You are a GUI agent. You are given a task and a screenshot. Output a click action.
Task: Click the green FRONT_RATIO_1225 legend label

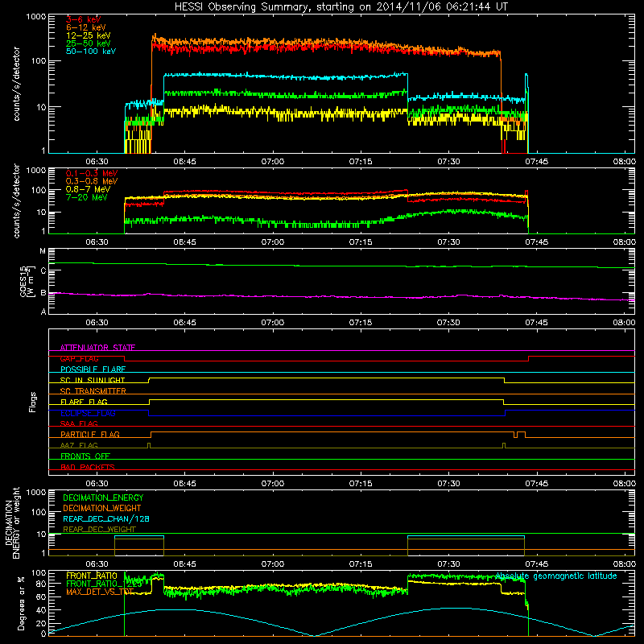pos(104,584)
